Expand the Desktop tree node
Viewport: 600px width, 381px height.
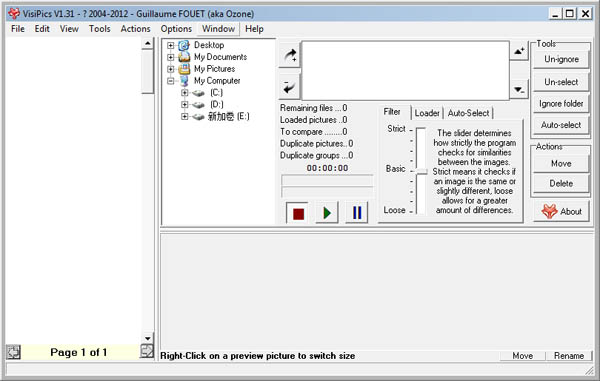coord(171,45)
